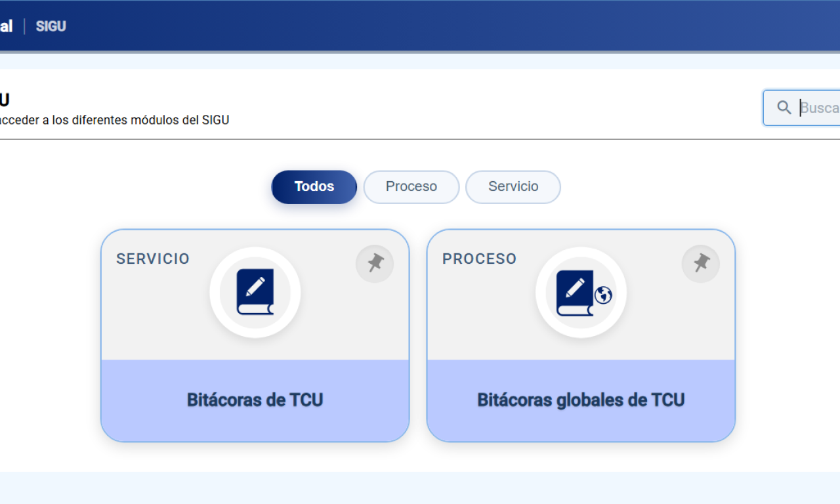840x504 pixels.
Task: Click the magnifying glass search icon
Action: point(784,108)
